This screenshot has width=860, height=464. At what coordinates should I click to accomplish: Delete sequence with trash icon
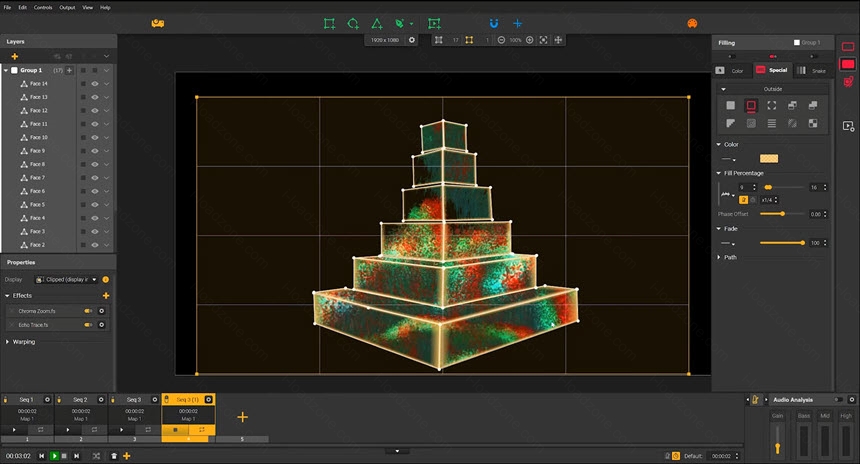pos(114,456)
